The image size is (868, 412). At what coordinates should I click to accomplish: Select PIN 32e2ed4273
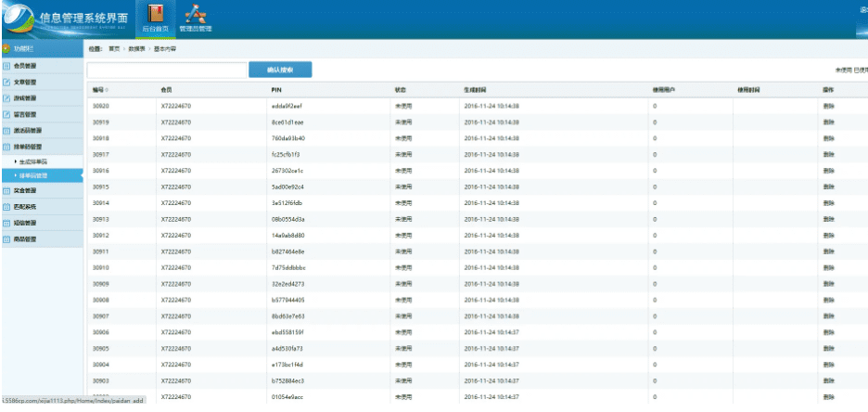pyautogui.click(x=287, y=284)
